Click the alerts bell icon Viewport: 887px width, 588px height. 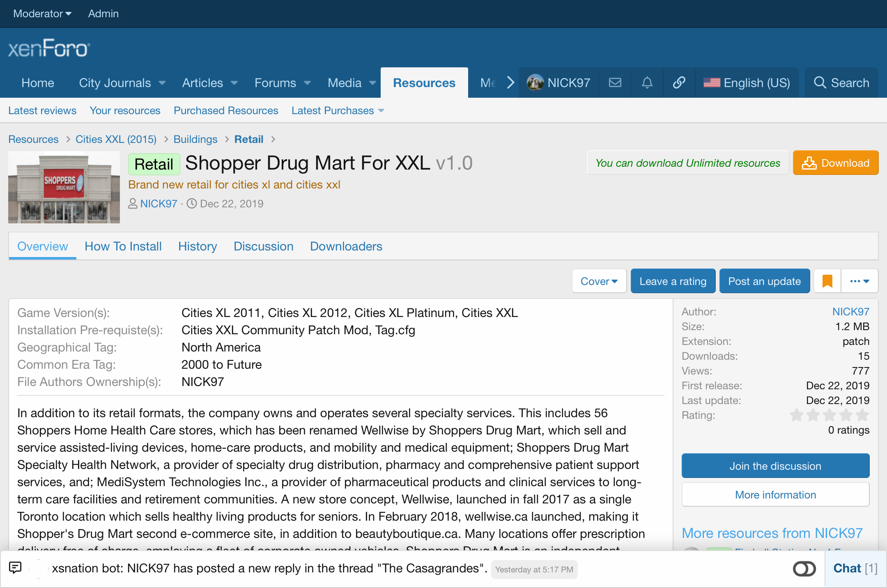click(647, 83)
